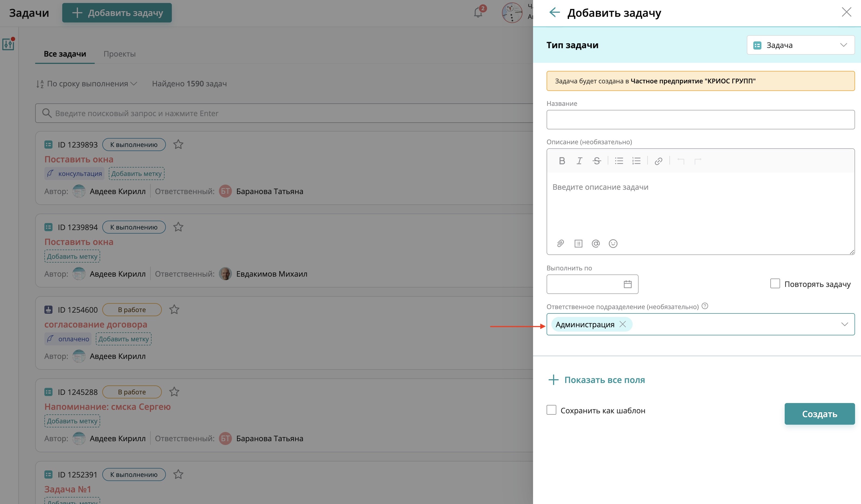This screenshot has height=504, width=861.
Task: Attach a file with paperclip icon
Action: coord(560,244)
